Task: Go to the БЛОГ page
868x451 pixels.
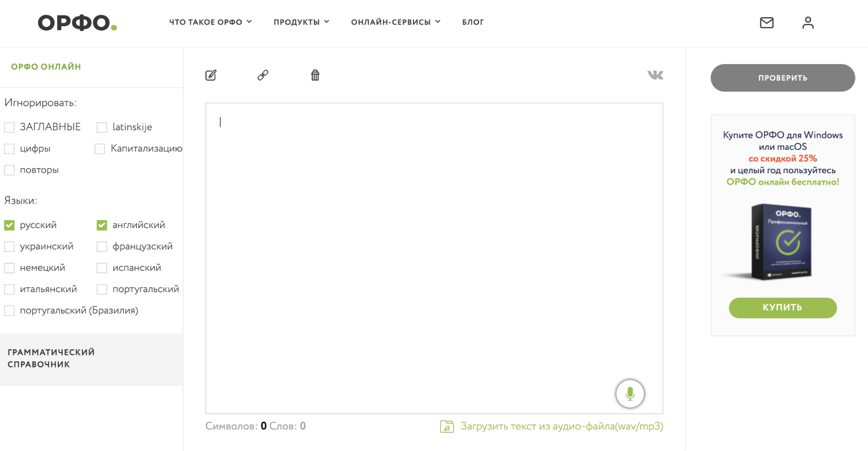Action: tap(473, 22)
